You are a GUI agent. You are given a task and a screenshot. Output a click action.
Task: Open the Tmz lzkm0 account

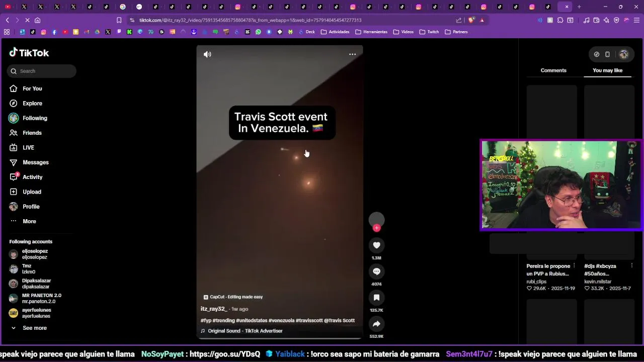pyautogui.click(x=25, y=268)
